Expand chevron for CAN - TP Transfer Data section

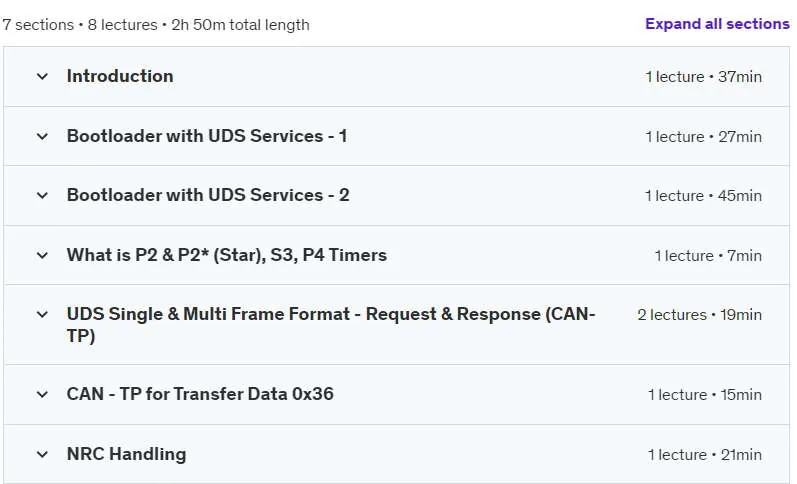pyautogui.click(x=42, y=395)
